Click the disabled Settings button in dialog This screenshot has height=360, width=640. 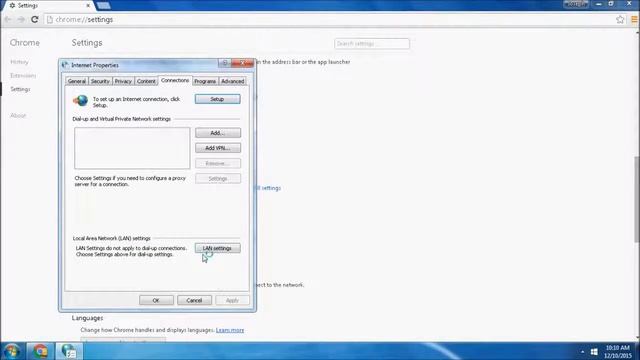pos(218,179)
